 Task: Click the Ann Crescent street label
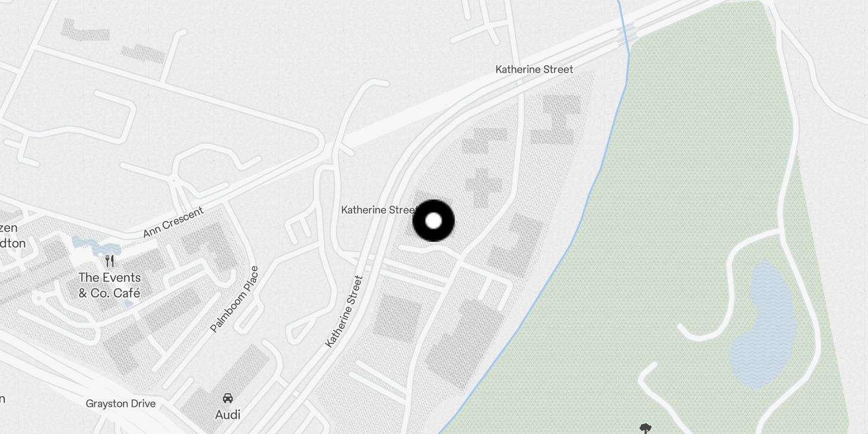(x=173, y=222)
